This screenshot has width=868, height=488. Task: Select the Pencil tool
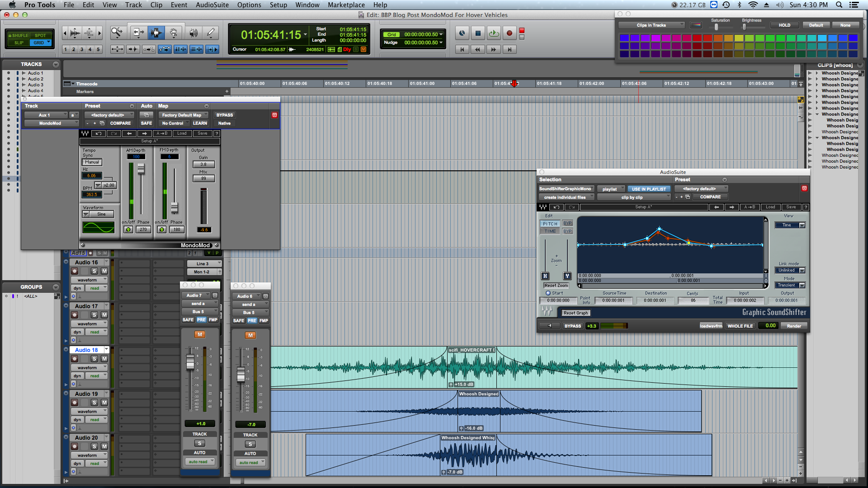click(x=211, y=33)
